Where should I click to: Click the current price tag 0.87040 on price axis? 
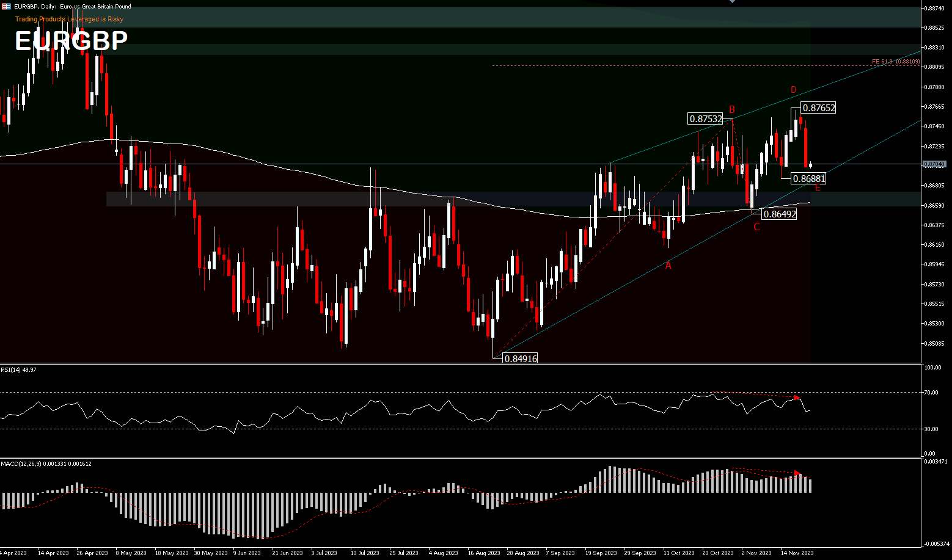[x=934, y=164]
